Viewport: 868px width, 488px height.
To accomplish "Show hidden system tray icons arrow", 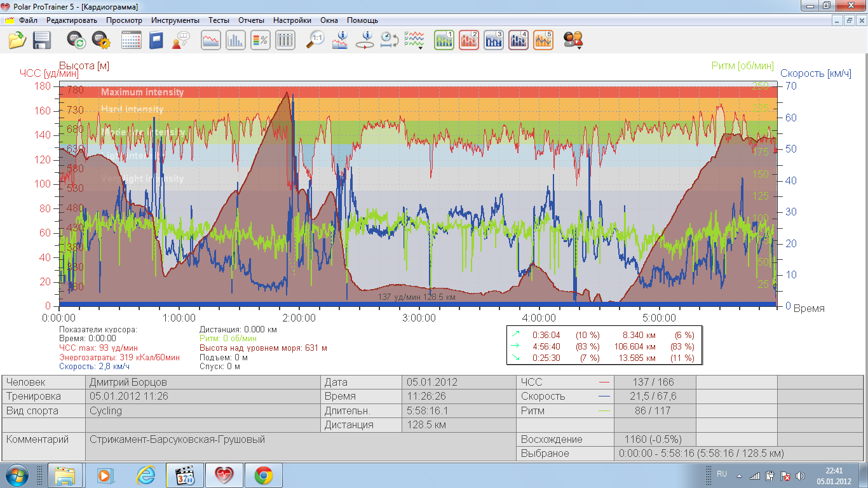I will (x=739, y=475).
